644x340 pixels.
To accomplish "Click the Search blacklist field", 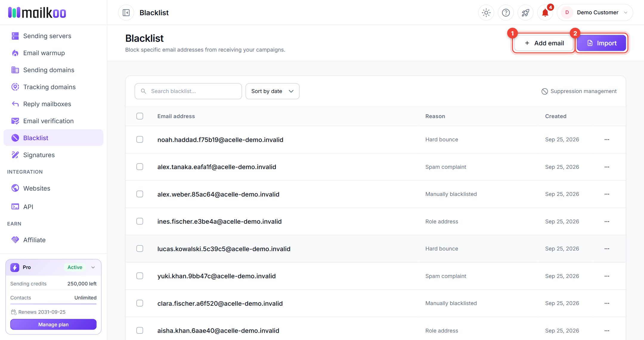I will point(188,91).
